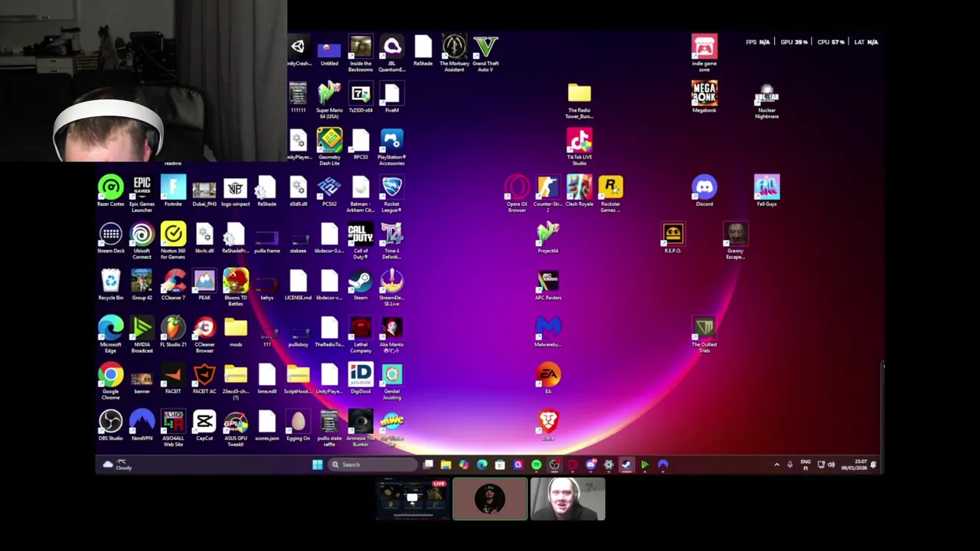Select the TikTok LIVE Studio icon

580,146
